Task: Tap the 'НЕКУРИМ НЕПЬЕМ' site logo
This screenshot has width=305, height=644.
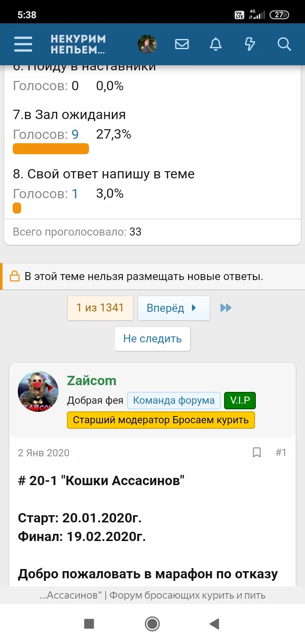Action: [x=78, y=44]
